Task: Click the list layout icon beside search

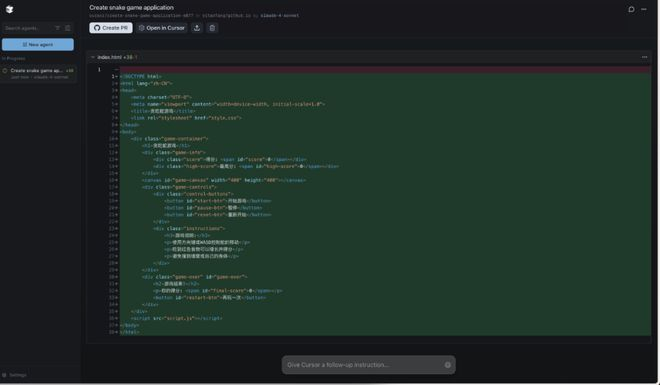Action: click(68, 28)
